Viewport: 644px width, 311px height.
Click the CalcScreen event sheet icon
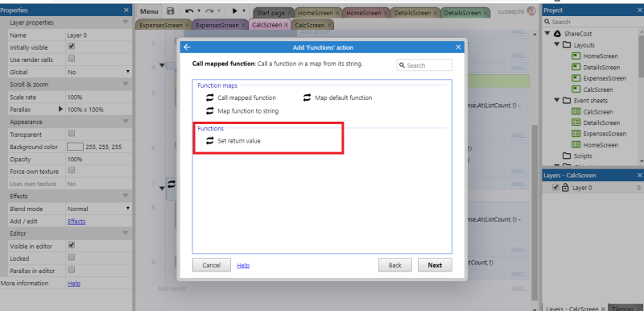point(576,112)
